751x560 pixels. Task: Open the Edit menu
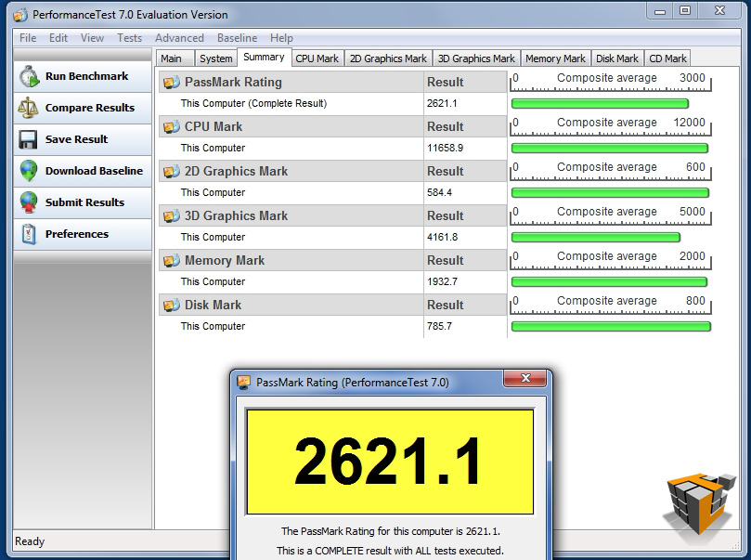pos(58,38)
